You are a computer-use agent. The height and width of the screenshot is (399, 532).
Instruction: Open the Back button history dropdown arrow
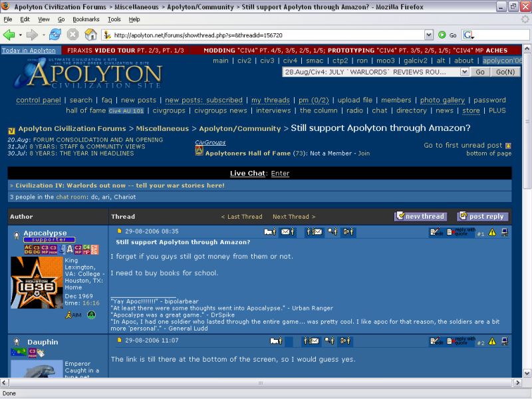click(20, 35)
